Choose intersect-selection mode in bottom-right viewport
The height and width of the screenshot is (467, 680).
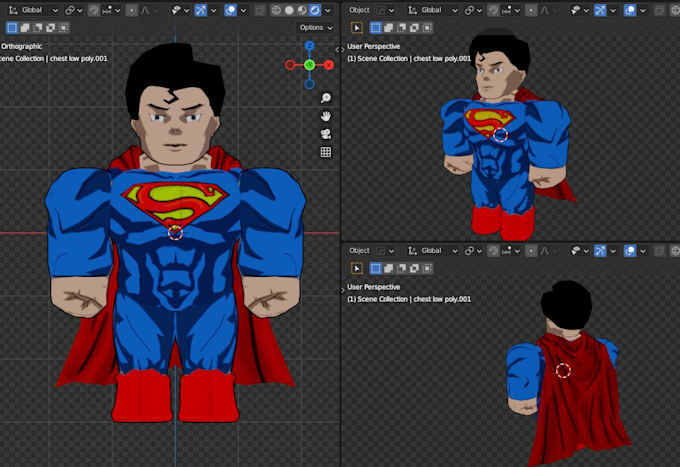click(x=427, y=268)
